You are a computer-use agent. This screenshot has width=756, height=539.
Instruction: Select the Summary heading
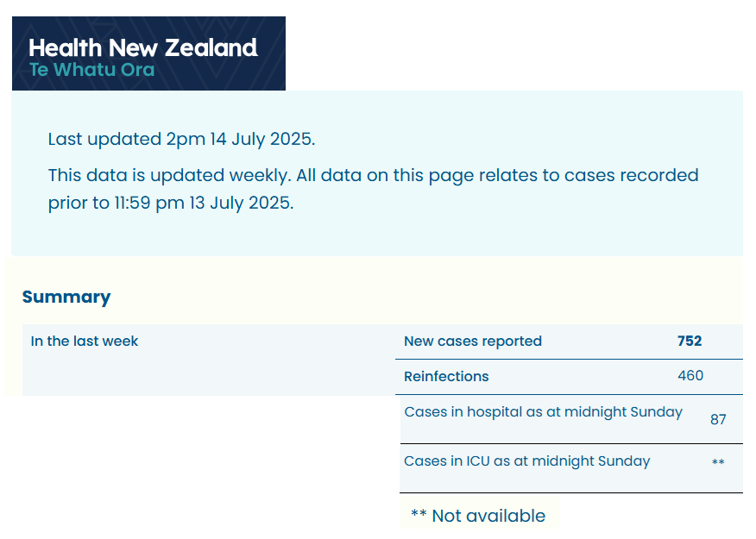(x=66, y=297)
